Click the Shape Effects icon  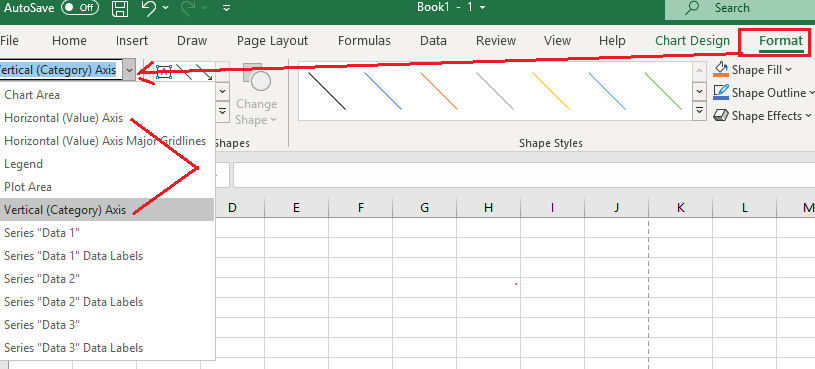[720, 115]
